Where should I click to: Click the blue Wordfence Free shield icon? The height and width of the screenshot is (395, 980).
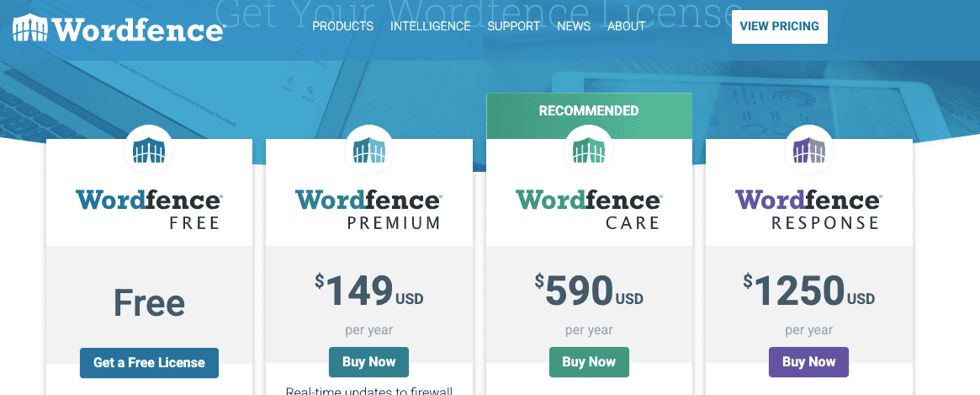[149, 151]
